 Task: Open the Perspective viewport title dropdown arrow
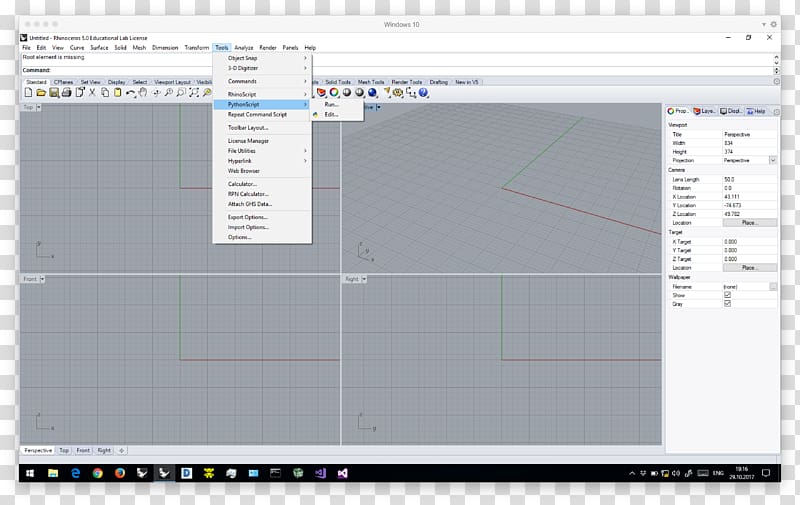pos(378,107)
